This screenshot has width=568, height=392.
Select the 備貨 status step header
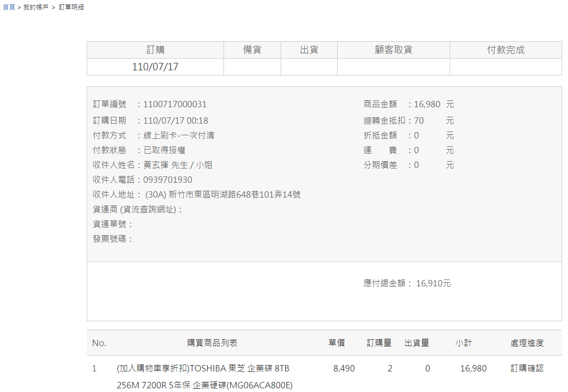(x=252, y=50)
